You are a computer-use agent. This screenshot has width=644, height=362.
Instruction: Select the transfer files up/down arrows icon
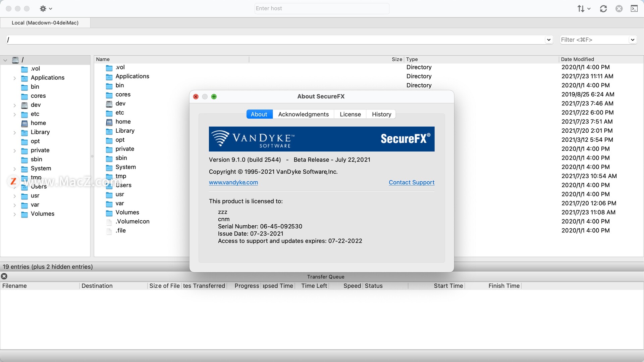(581, 9)
